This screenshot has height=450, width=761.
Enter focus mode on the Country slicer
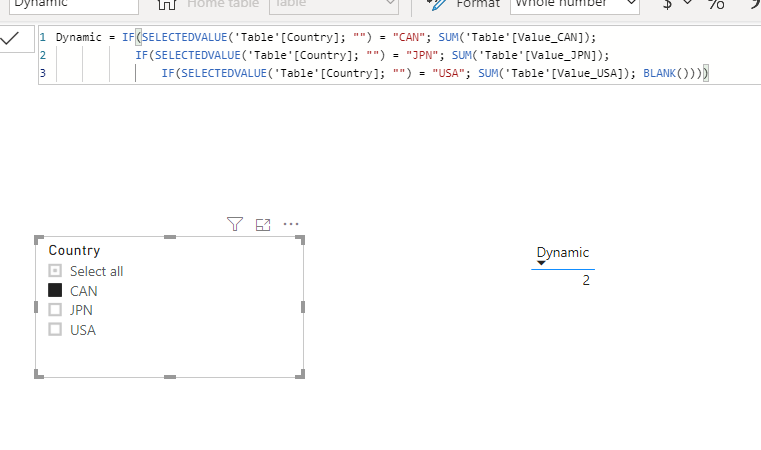coord(263,224)
